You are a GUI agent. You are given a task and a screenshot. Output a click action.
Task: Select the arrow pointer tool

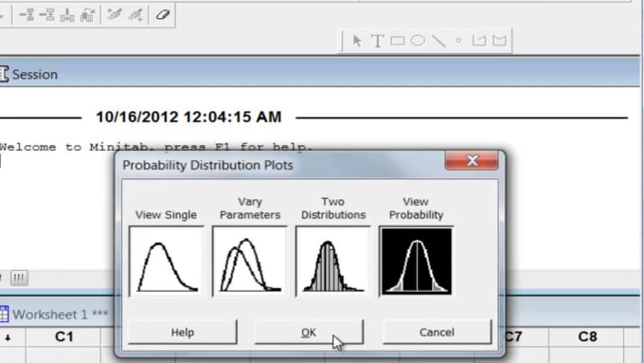pos(357,41)
